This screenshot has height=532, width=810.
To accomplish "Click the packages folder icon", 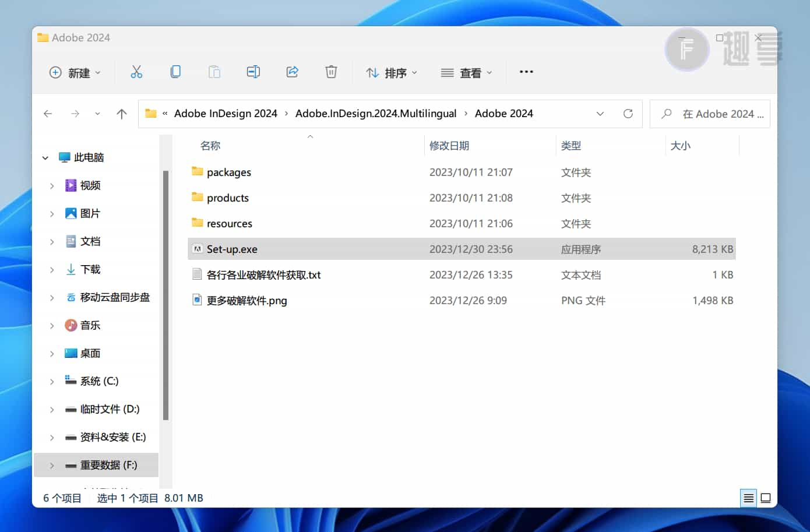I will (x=197, y=171).
